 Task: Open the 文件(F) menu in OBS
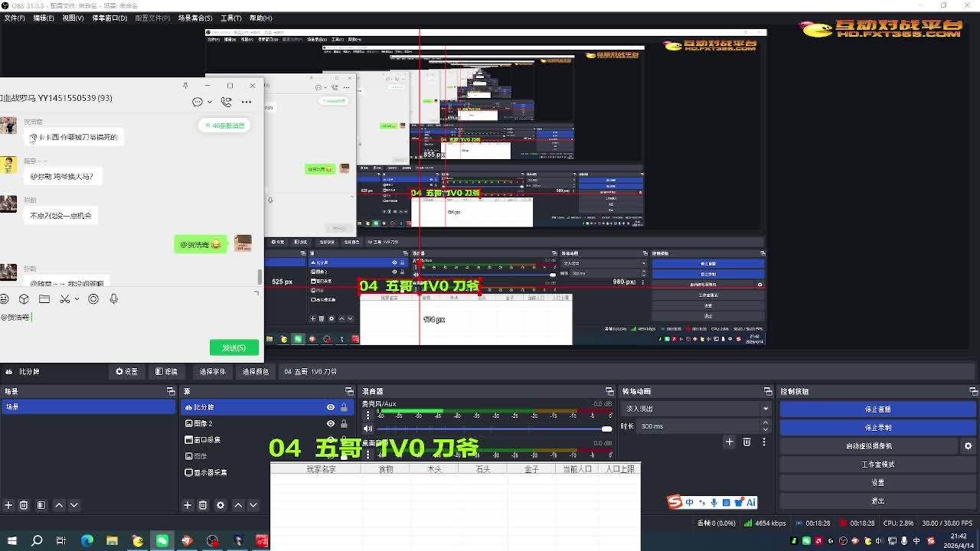pos(14,18)
